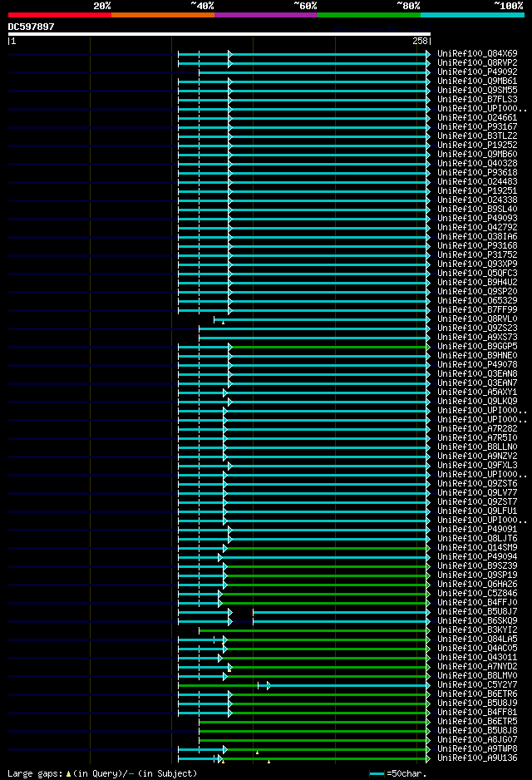Select hit label UniRef100_Q9LFU1
This screenshot has height=780, width=532.
tap(477, 511)
